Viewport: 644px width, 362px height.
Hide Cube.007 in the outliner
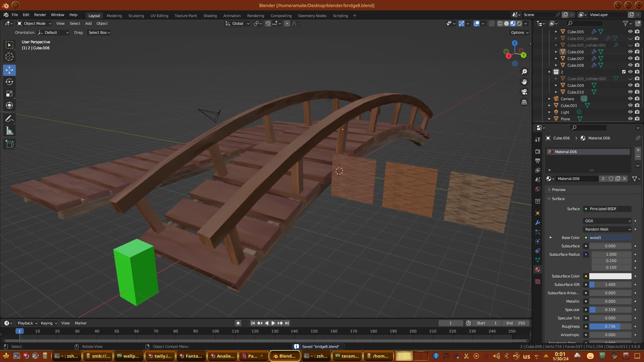[630, 59]
